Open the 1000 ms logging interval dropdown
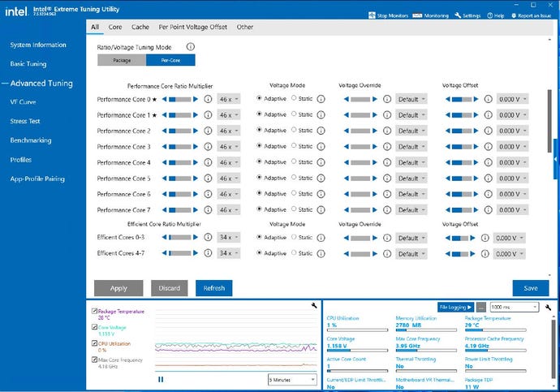 coord(515,307)
